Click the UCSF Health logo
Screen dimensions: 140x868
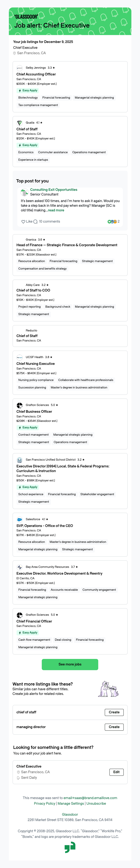(x=19, y=358)
